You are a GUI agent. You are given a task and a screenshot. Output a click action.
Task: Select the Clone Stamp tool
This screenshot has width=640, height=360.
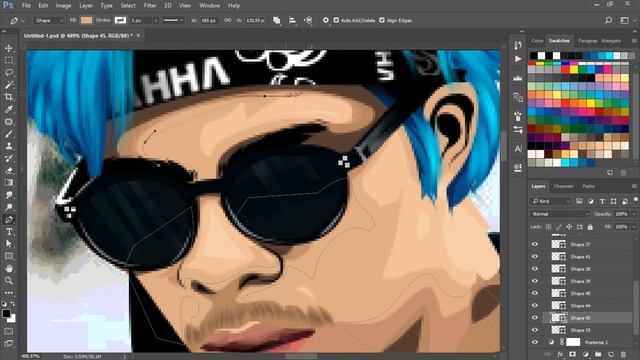coord(9,146)
